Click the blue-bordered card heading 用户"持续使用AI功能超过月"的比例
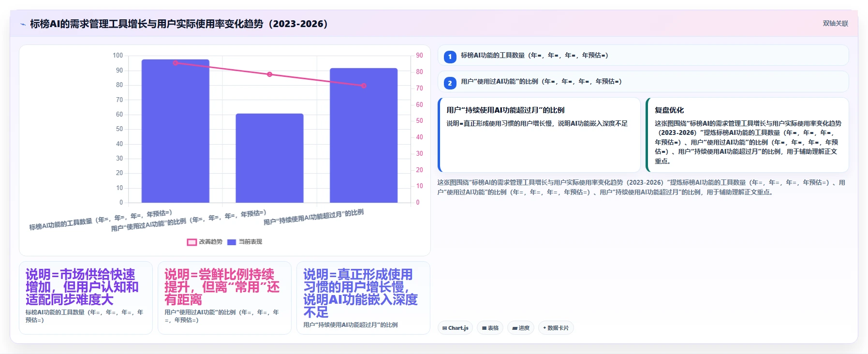Viewport: 868px width, 354px height. [x=505, y=110]
